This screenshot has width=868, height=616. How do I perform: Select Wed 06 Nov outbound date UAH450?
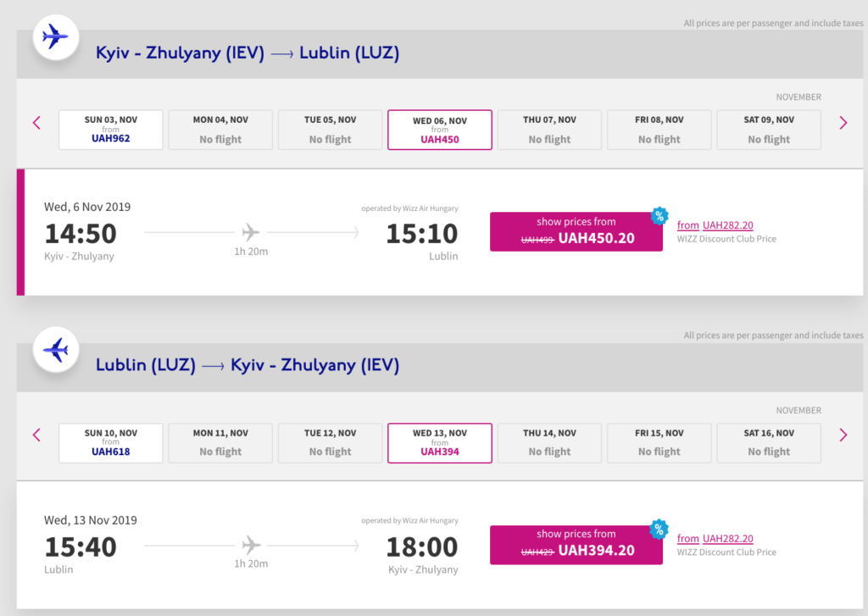(x=440, y=130)
